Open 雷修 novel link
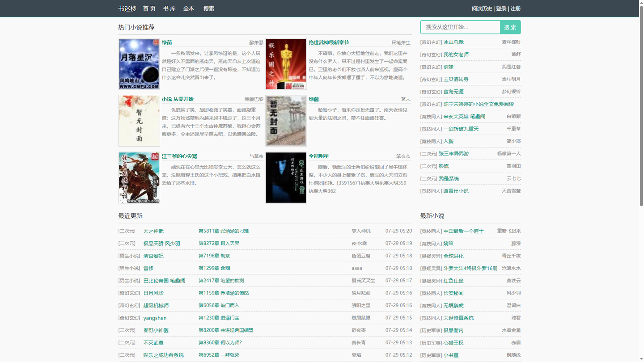 pyautogui.click(x=148, y=268)
